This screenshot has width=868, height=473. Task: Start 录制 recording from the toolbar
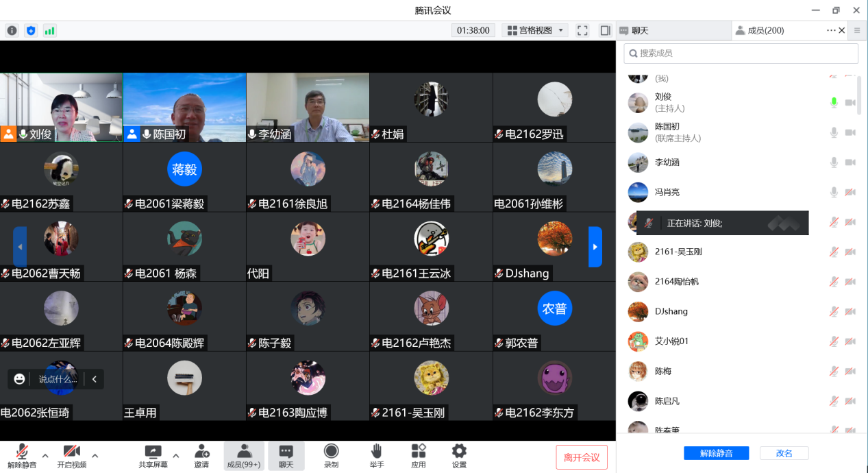pyautogui.click(x=331, y=451)
